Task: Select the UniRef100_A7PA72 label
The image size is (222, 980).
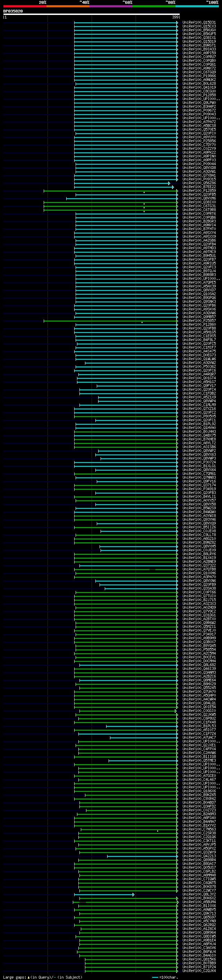Action: tap(199, 122)
